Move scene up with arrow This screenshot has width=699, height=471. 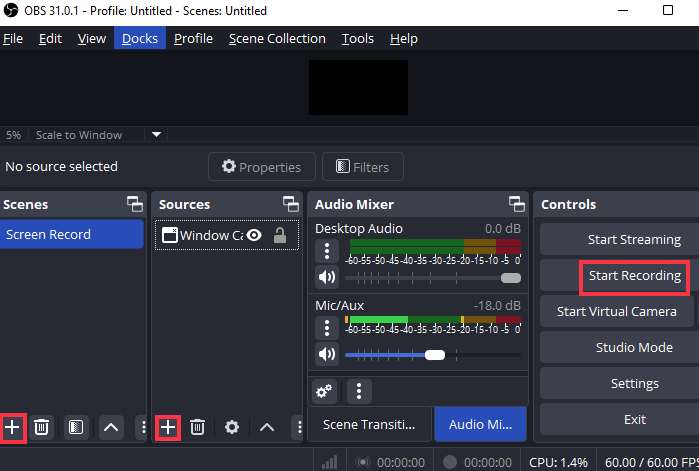pyautogui.click(x=111, y=427)
